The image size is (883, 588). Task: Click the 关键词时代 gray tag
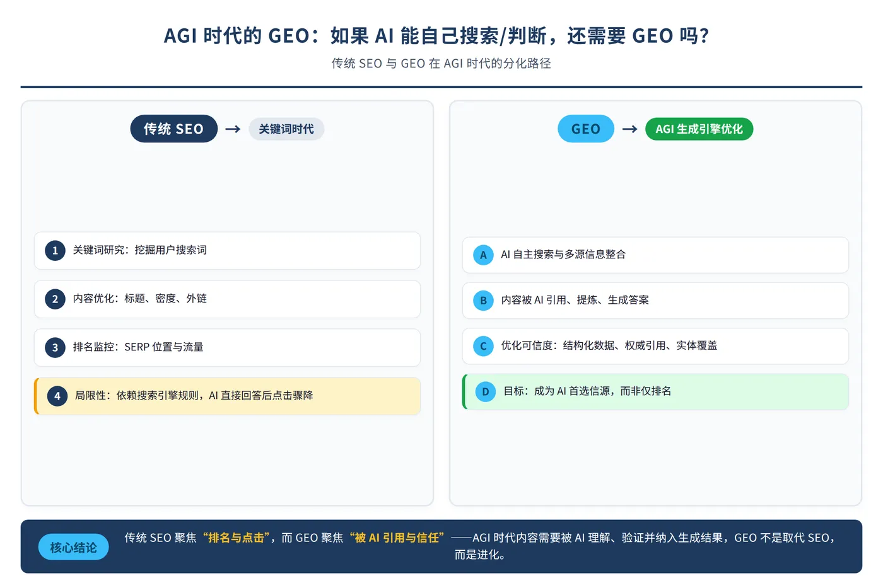pyautogui.click(x=286, y=129)
